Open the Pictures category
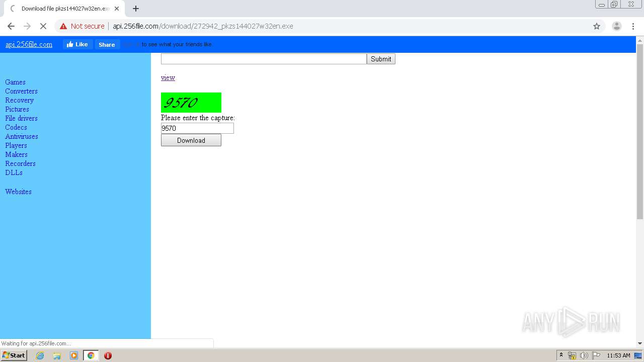This screenshot has width=644, height=362. click(17, 109)
